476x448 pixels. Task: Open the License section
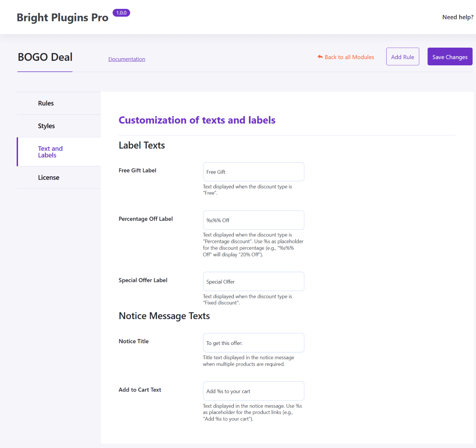point(49,177)
